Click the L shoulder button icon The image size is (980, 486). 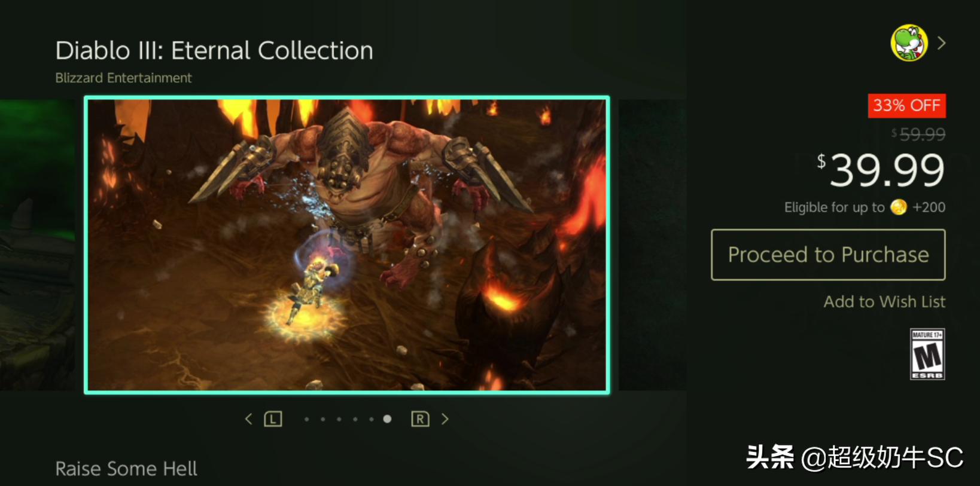tap(273, 419)
